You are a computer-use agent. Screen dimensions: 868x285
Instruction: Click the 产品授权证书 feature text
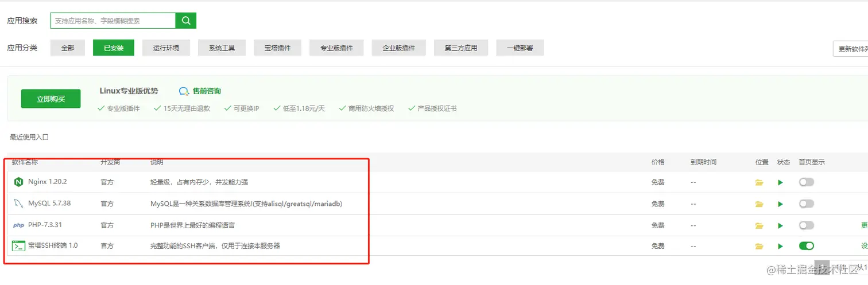click(x=437, y=108)
